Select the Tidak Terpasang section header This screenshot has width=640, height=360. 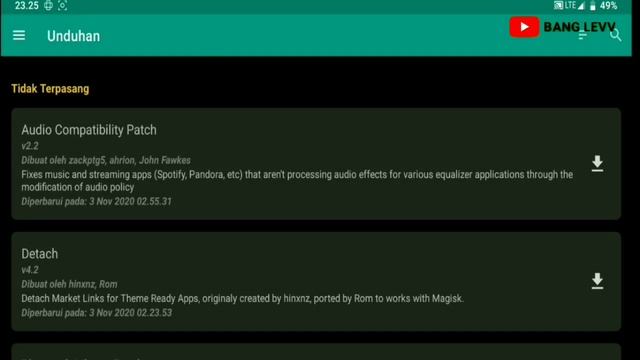point(50,89)
